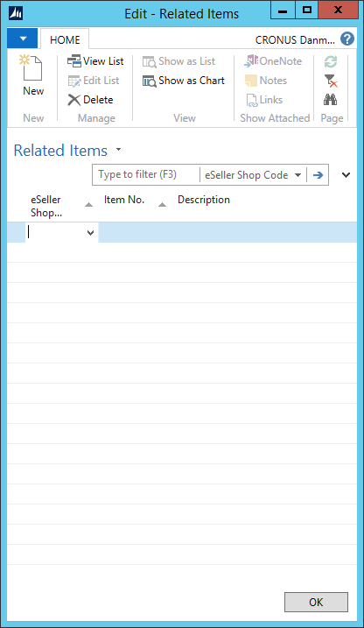Open Find with the binoculars icon
Image resolution: width=364 pixels, height=628 pixels.
pyautogui.click(x=331, y=99)
